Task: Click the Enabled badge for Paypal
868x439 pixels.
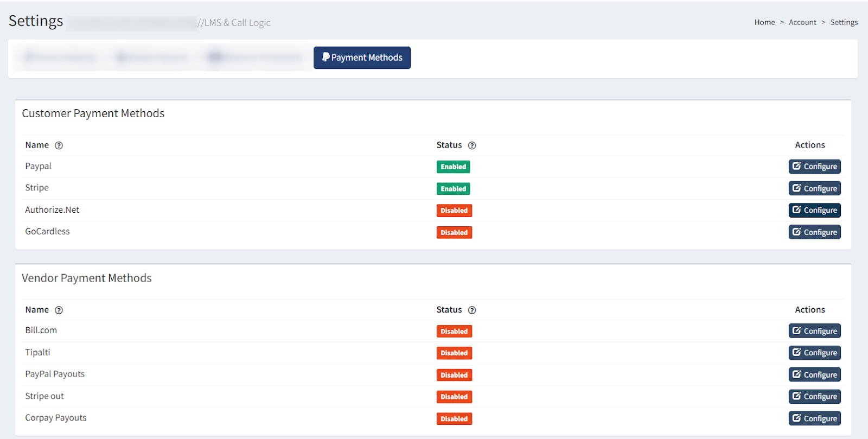Action: click(453, 167)
